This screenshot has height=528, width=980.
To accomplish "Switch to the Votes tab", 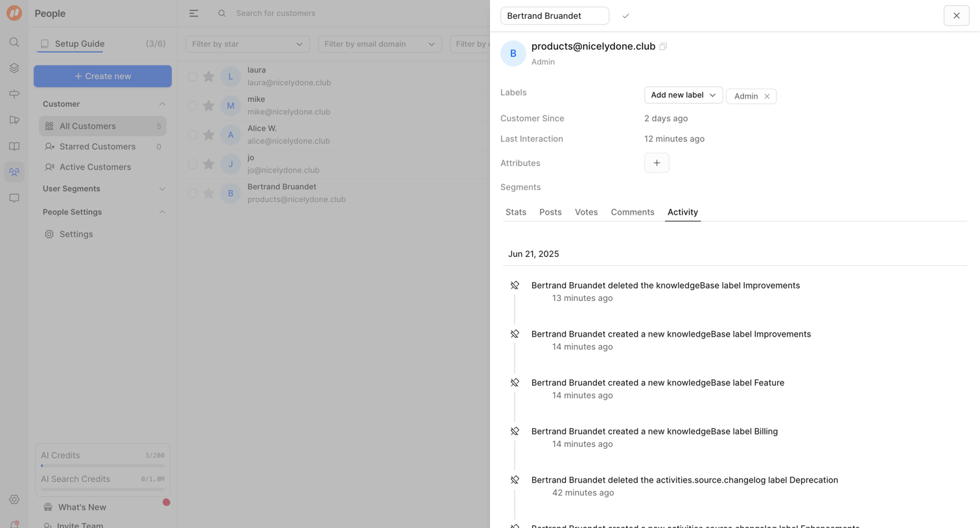I will coord(586,212).
